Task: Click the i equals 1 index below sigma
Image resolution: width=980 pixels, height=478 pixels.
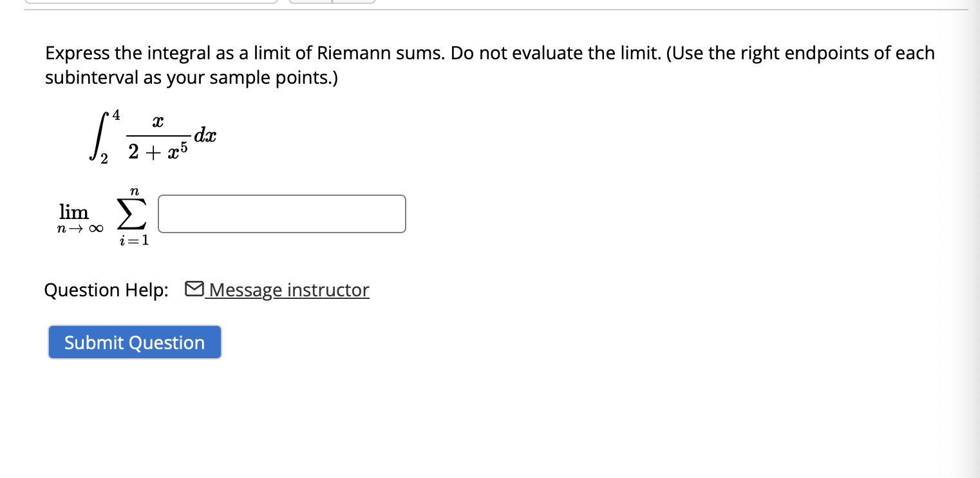Action: pyautogui.click(x=133, y=240)
